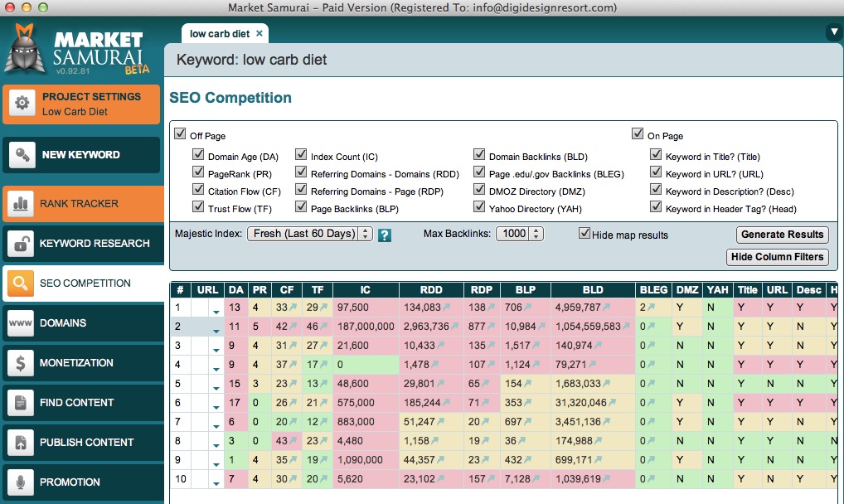This screenshot has height=504, width=844.
Task: Open arrow link next to RDD 23,102
Action: 441,478
